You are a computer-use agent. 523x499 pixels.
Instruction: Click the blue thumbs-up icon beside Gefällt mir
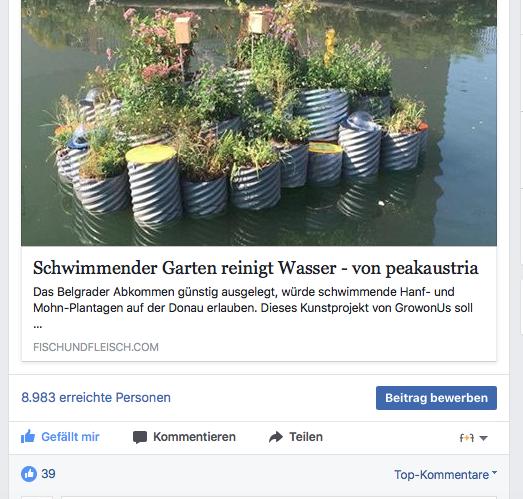click(x=28, y=436)
